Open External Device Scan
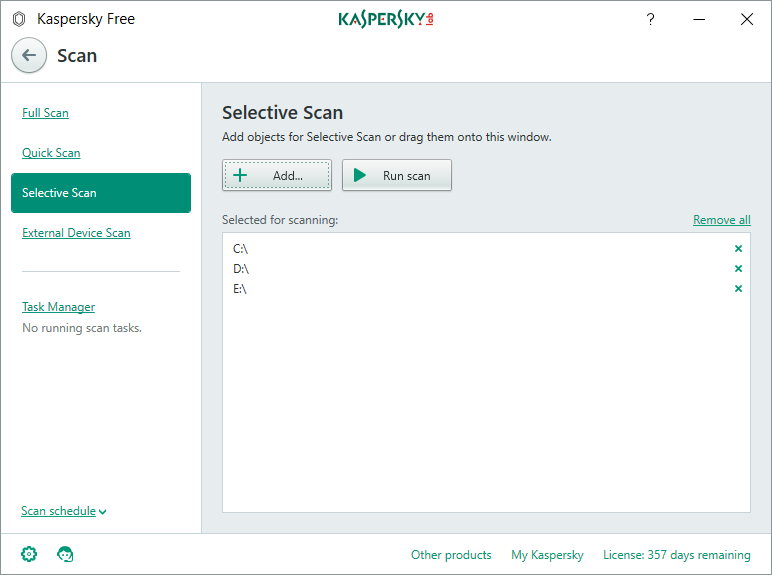Viewport: 772px width, 575px height. click(x=76, y=233)
